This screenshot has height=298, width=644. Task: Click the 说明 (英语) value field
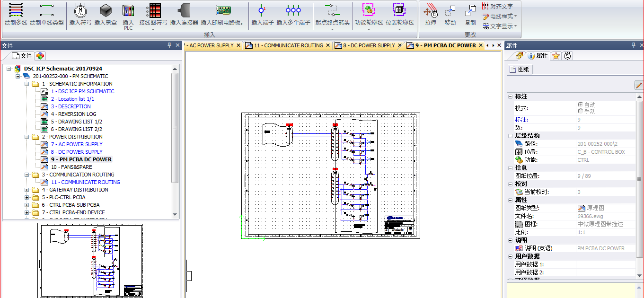(x=606, y=248)
